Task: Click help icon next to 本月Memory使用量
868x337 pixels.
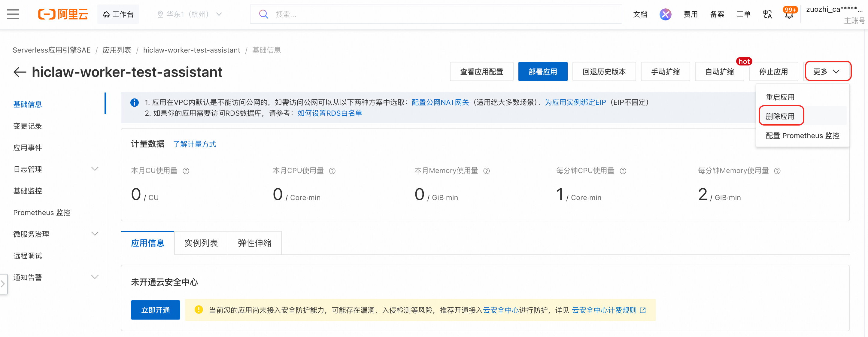Action: click(487, 171)
